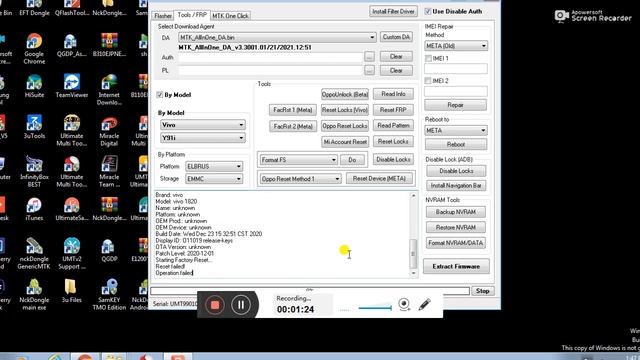
Task: Click the Reset Device (META) button
Action: tap(379, 178)
